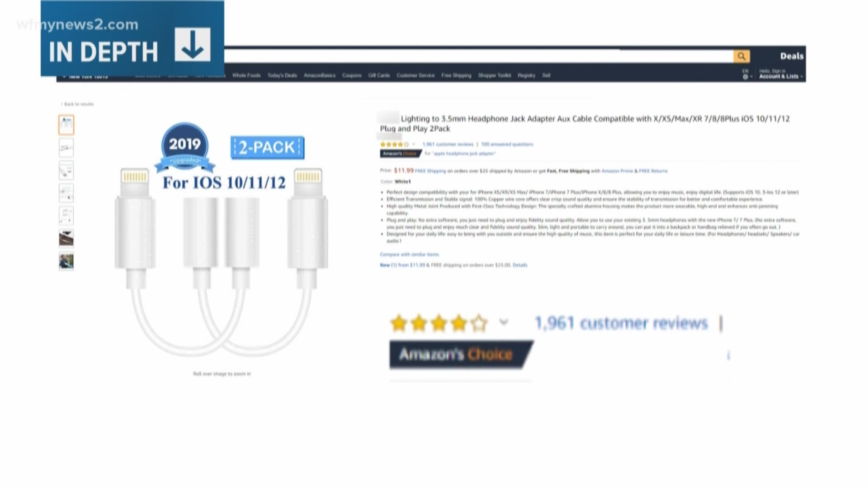Image resolution: width=868 pixels, height=488 pixels.
Task: Click Compare with similar items link
Action: [409, 254]
